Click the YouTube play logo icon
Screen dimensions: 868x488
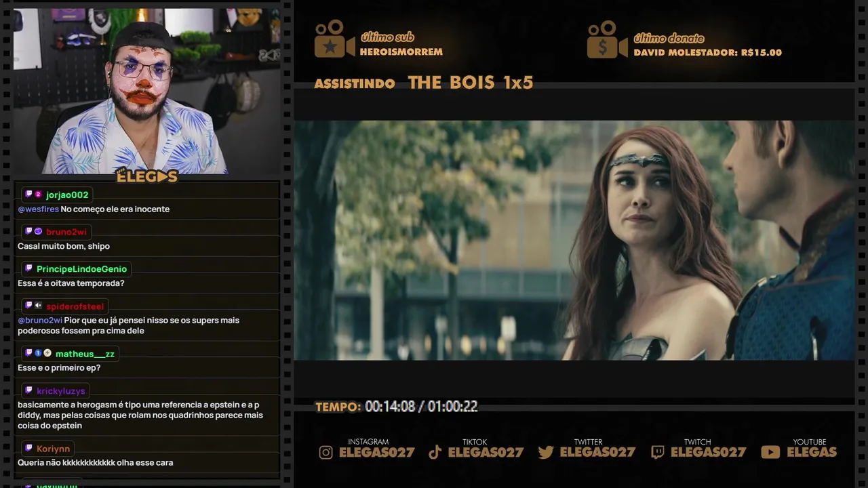pyautogui.click(x=770, y=452)
